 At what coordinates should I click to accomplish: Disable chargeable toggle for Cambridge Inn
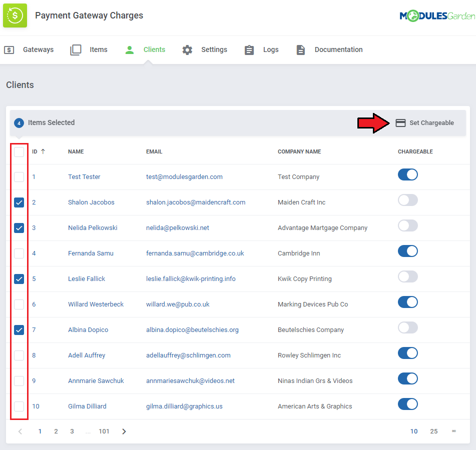point(408,251)
